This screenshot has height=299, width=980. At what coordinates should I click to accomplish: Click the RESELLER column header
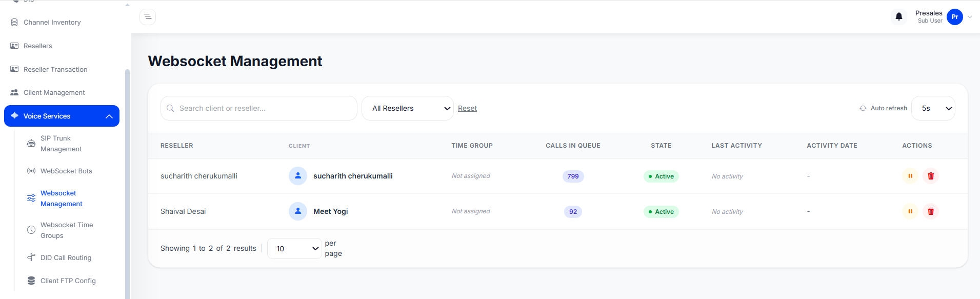[x=177, y=146]
